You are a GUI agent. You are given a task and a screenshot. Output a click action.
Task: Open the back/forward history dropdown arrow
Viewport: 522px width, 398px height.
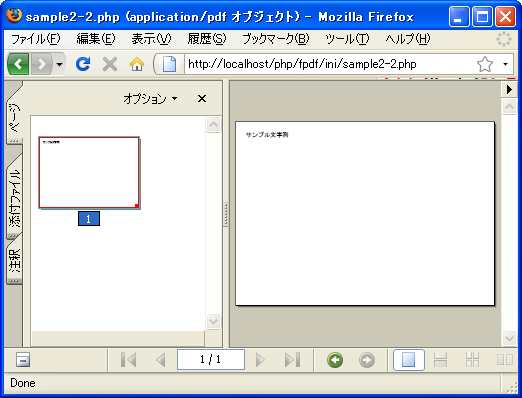(59, 64)
